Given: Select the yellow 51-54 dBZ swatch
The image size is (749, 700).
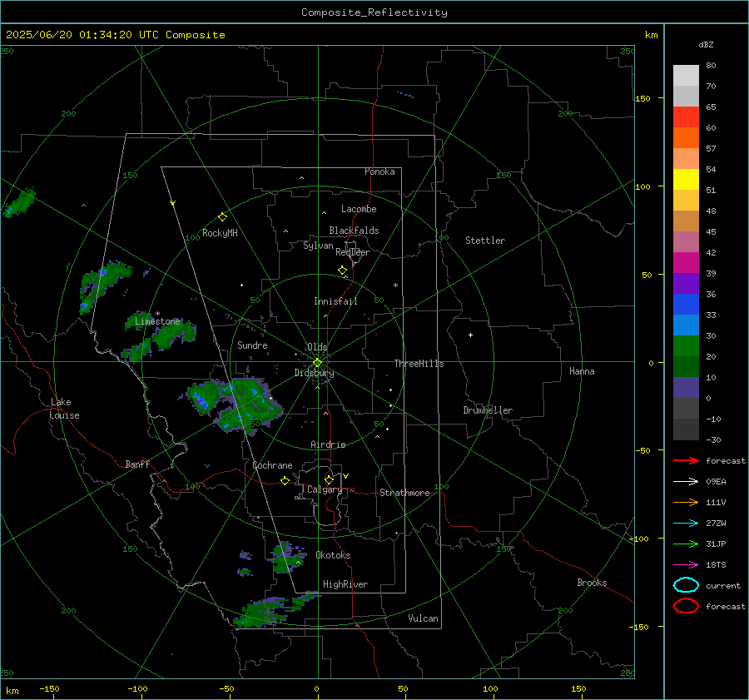Looking at the screenshot, I should (686, 180).
